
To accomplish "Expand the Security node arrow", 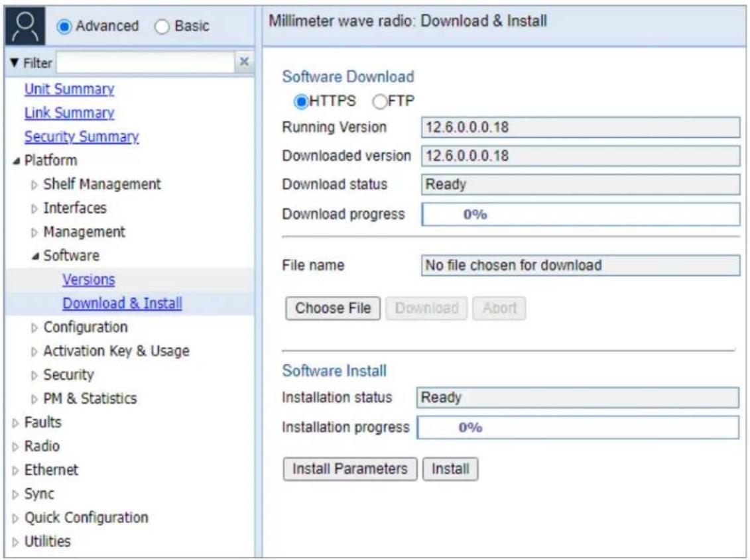I will point(34,375).
